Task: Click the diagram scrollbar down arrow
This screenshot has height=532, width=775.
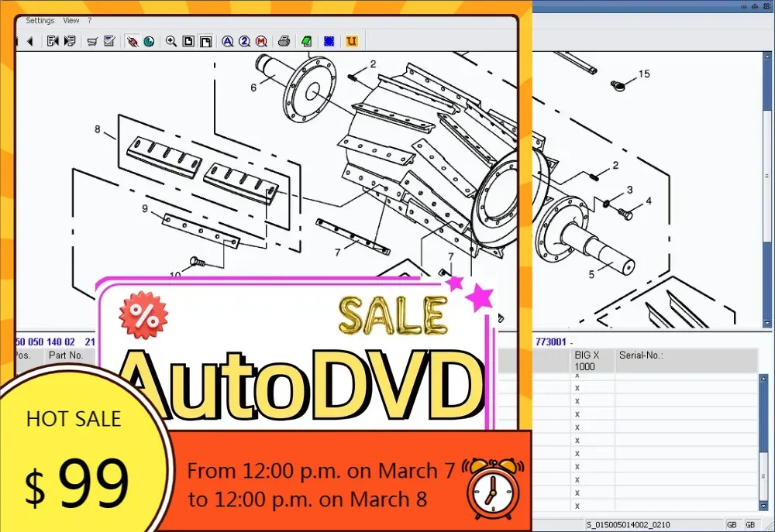Action: (x=767, y=323)
